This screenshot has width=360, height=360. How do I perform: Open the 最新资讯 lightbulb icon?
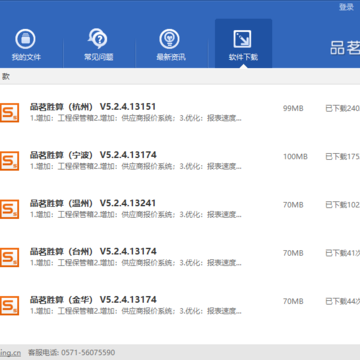pos(170,39)
